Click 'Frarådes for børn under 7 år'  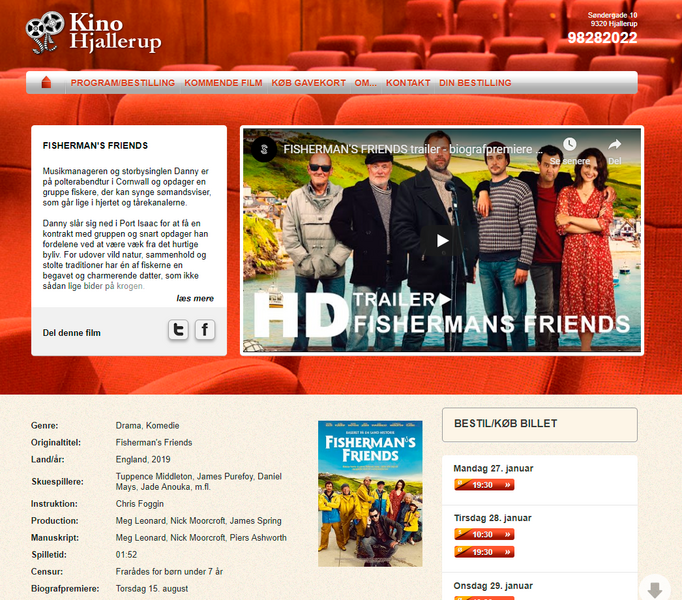(x=169, y=572)
